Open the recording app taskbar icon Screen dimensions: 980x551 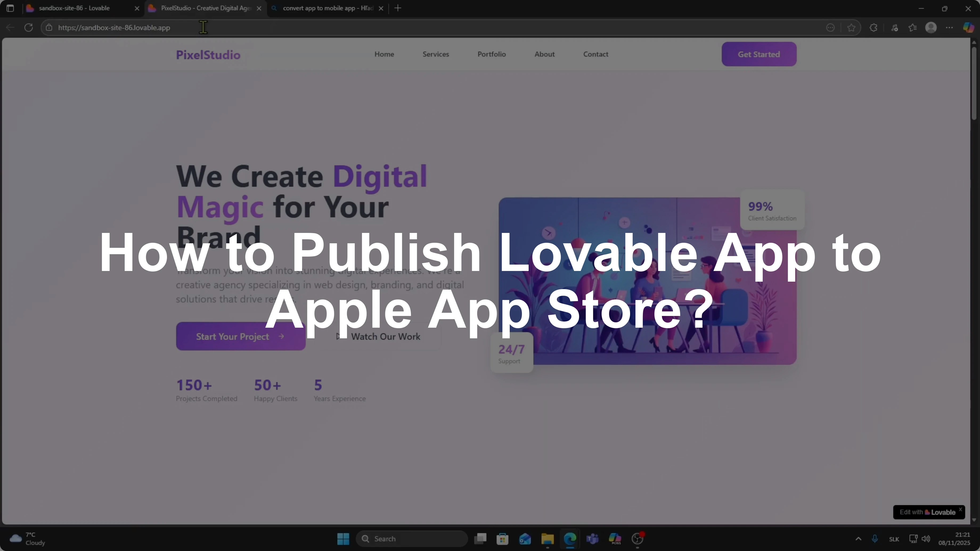coord(638,538)
